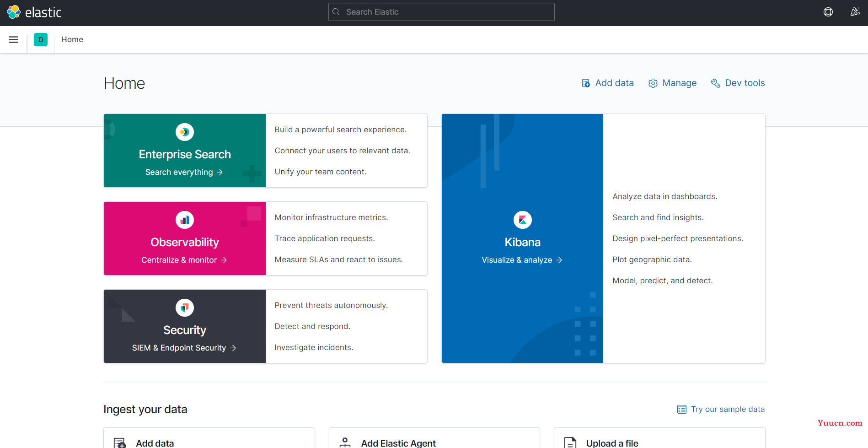Open the Manage link with gear icon
The height and width of the screenshot is (448, 868).
673,83
